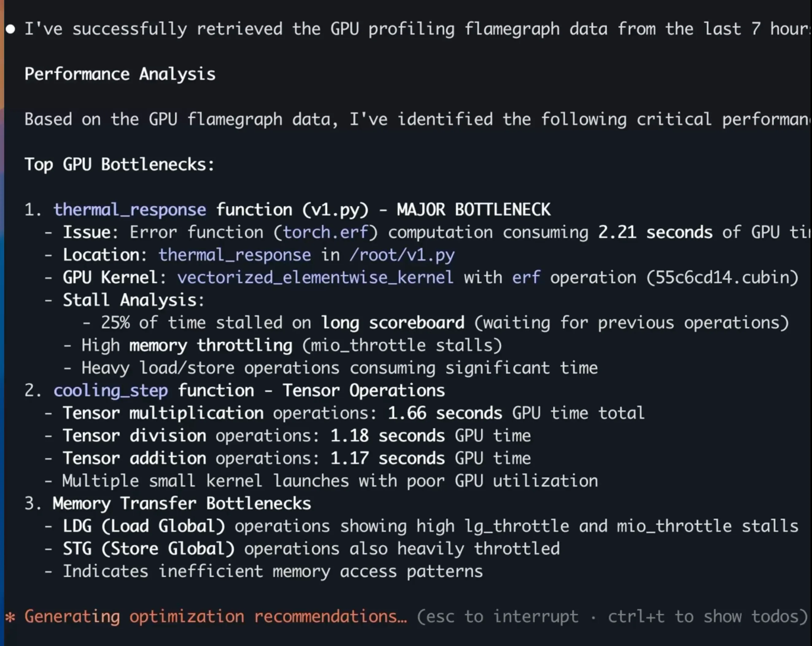Click the Top GPU Bottlenecks heading
The image size is (812, 646).
point(119,164)
